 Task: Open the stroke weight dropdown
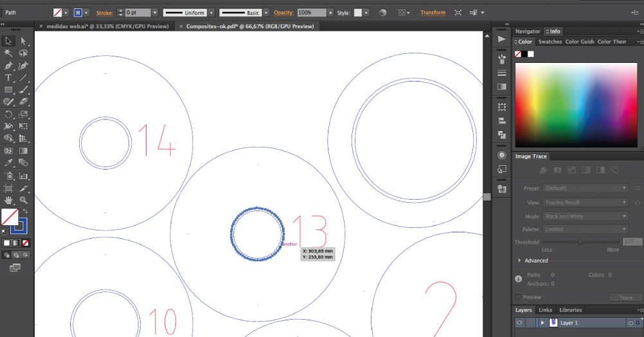pyautogui.click(x=155, y=13)
